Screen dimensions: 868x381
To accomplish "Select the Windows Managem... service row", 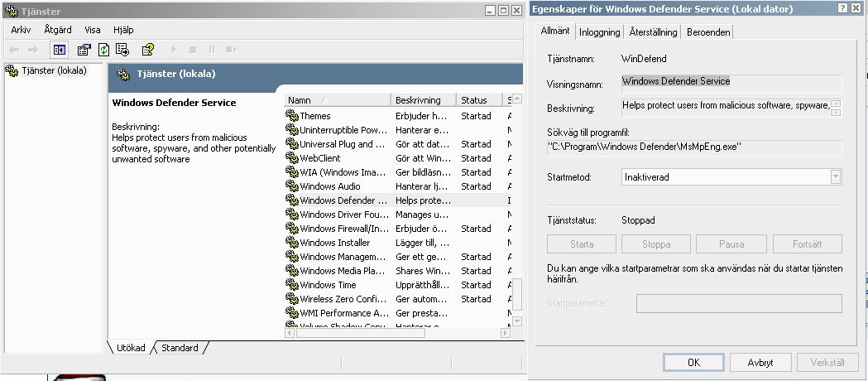I will 398,257.
